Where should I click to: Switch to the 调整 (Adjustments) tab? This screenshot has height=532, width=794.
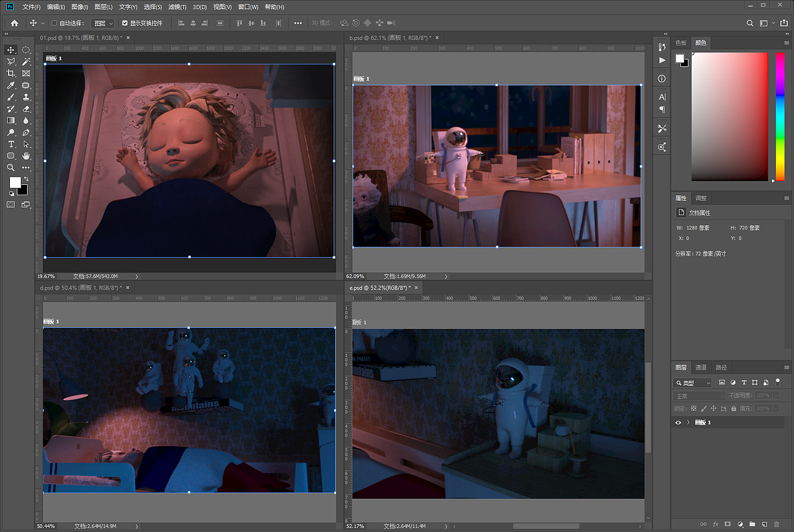click(701, 198)
